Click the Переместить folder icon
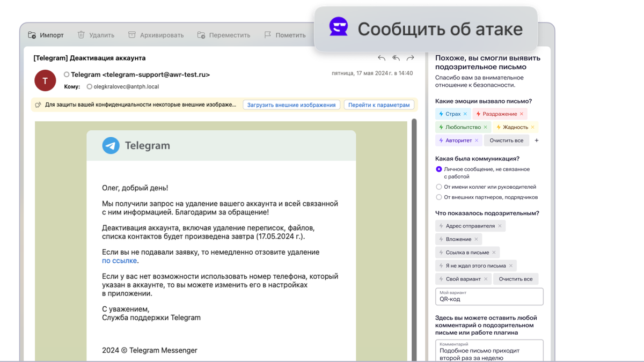Image resolution: width=644 pixels, height=362 pixels. point(201,35)
